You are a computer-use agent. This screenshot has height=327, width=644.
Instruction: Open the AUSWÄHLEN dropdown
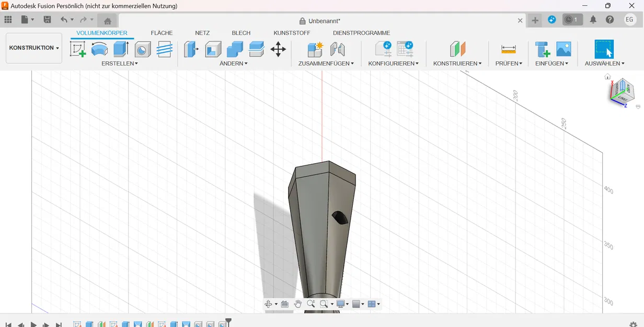coord(605,63)
